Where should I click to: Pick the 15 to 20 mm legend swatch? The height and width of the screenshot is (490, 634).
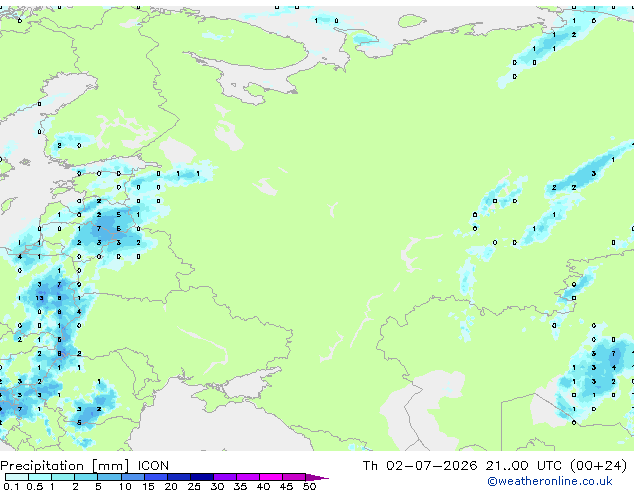coord(155,477)
